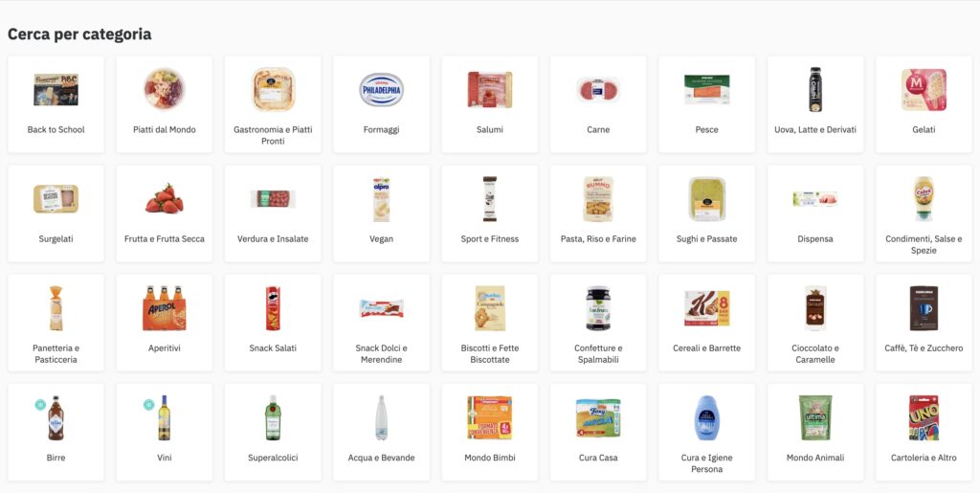Click the teal badge on Vini tile
Image resolution: width=980 pixels, height=493 pixels.
pos(148,405)
